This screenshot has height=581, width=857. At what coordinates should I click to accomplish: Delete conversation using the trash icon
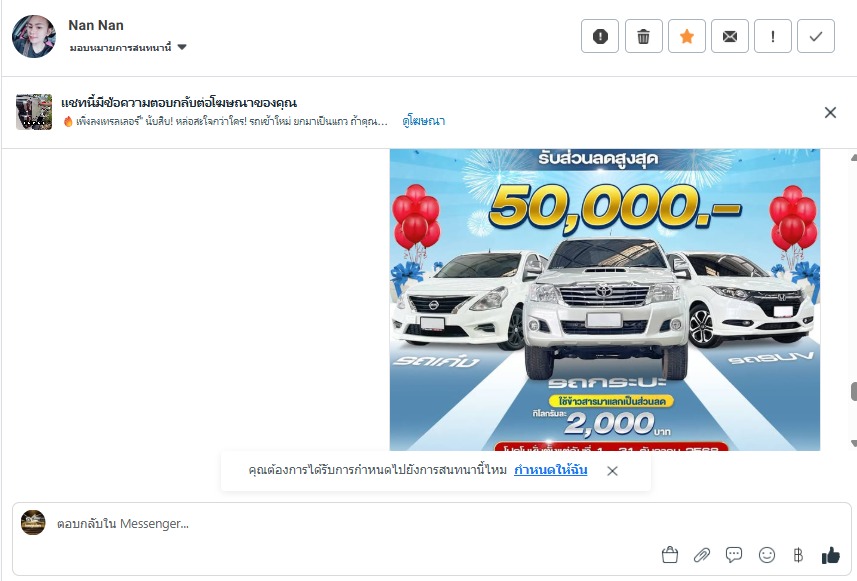(643, 36)
